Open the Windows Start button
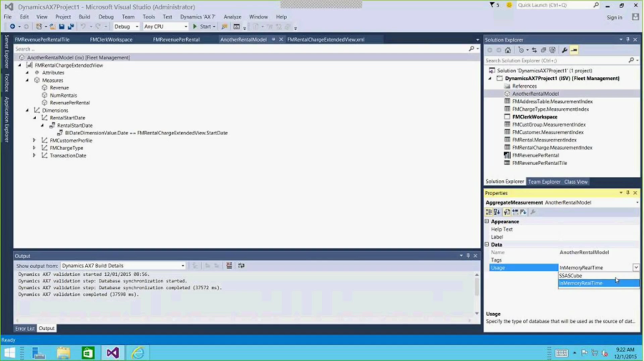The height and width of the screenshot is (361, 644). (10, 352)
